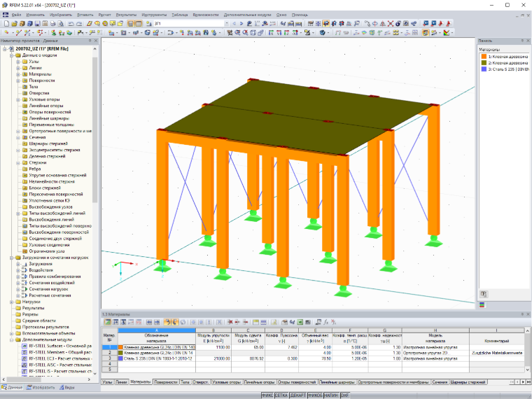Open the Изменить menu
Viewport: 532px width, 399px height.
[35, 15]
